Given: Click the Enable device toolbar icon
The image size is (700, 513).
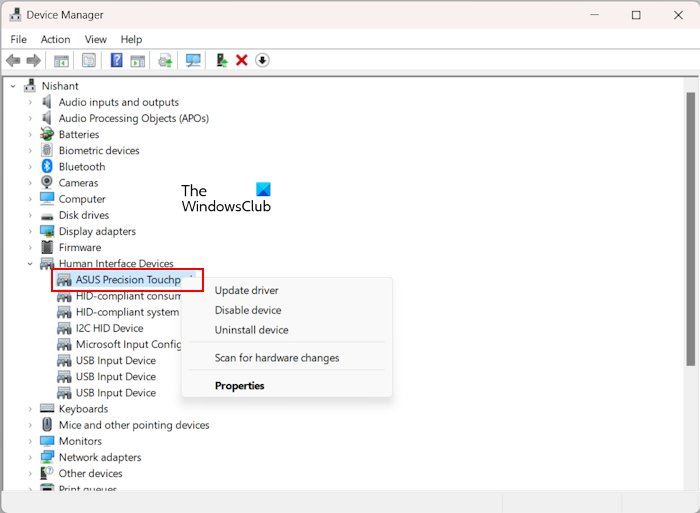Looking at the screenshot, I should (x=221, y=60).
